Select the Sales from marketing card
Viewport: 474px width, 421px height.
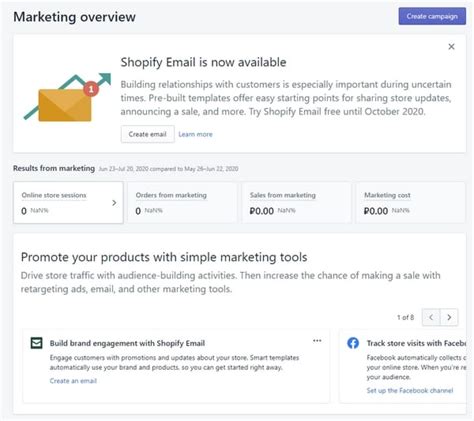[296, 202]
